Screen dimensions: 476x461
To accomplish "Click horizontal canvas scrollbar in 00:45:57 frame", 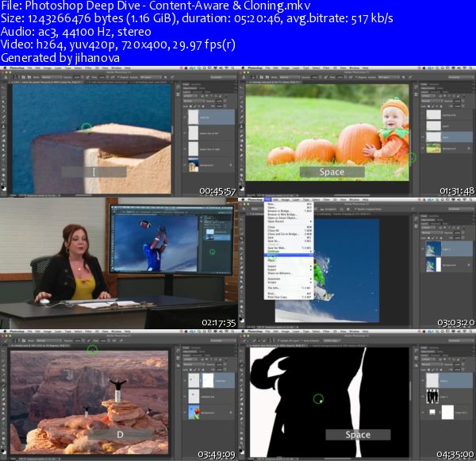I will coord(83,195).
